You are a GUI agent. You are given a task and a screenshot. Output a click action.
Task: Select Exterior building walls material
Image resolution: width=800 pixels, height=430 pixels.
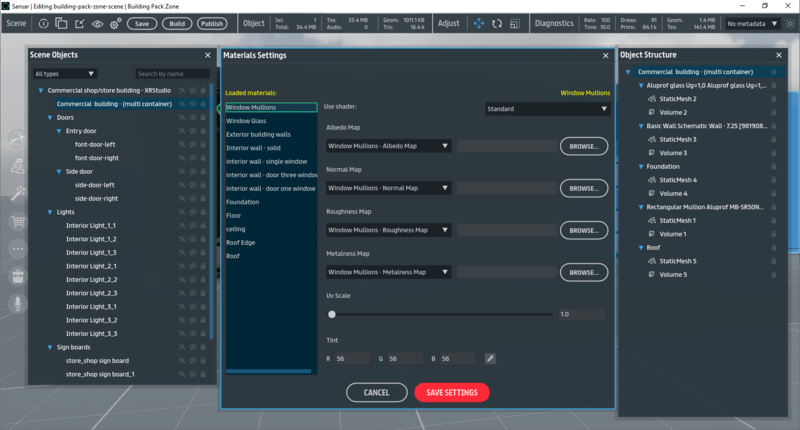coord(258,134)
